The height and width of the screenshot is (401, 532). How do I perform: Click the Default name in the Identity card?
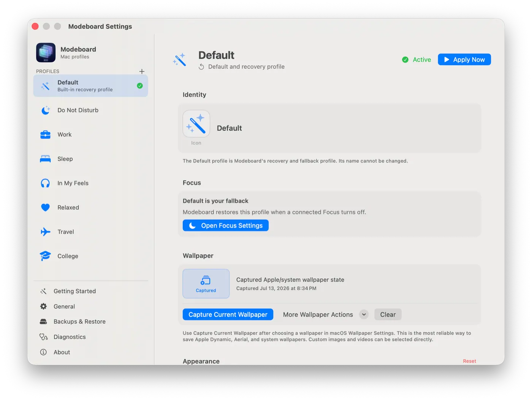click(230, 128)
